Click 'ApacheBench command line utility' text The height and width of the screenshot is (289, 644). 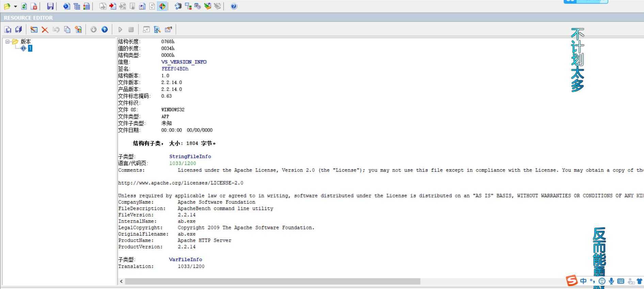click(225, 209)
